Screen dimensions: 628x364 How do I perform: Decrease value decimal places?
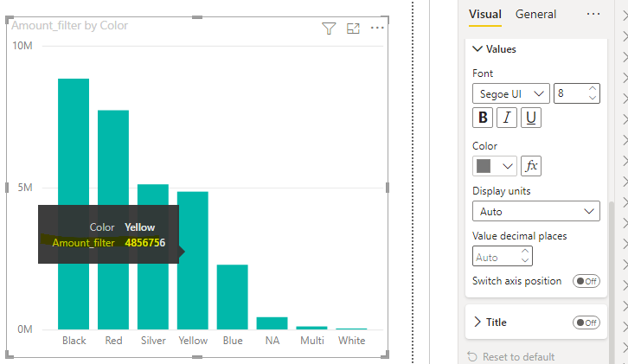coord(525,260)
